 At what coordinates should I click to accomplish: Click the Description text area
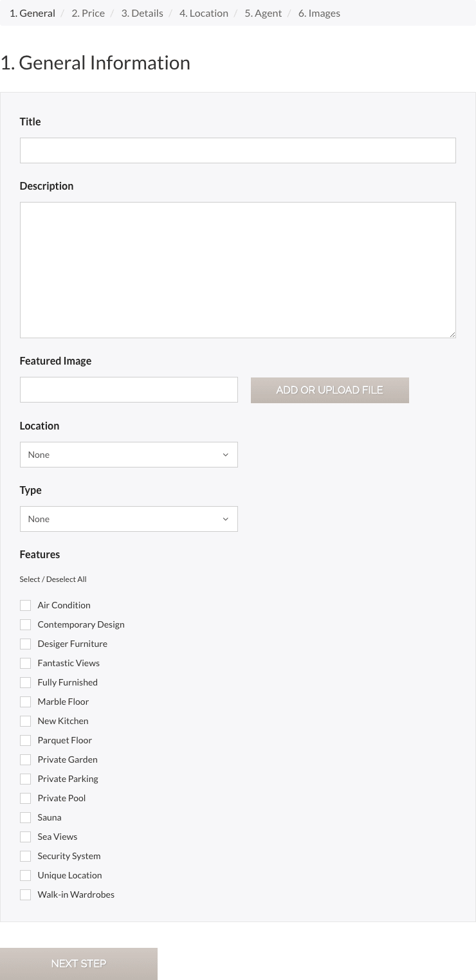[x=237, y=269]
